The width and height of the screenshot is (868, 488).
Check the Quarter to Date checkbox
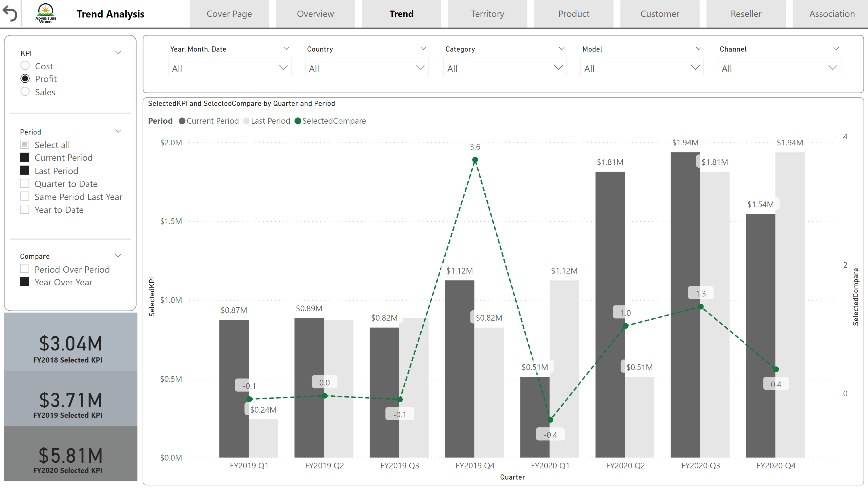[25, 183]
